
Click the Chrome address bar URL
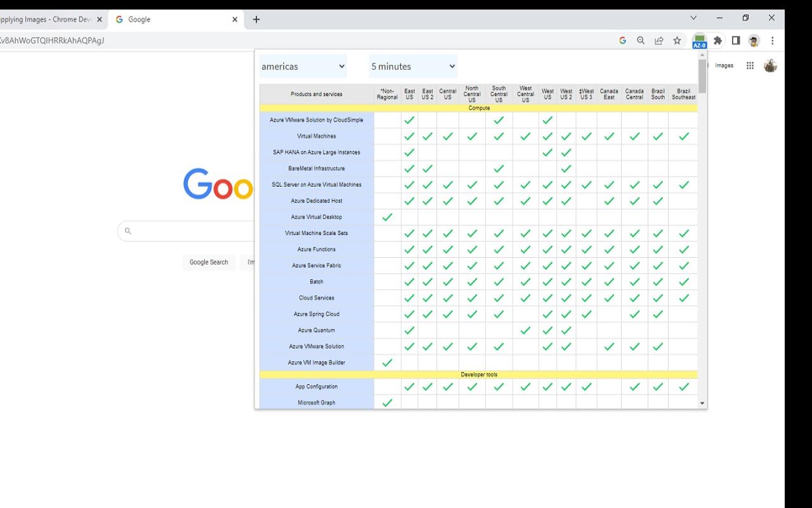click(52, 41)
